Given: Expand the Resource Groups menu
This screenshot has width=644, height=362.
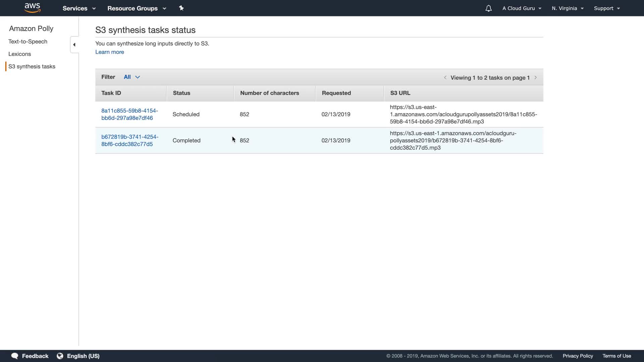Looking at the screenshot, I should (x=137, y=8).
